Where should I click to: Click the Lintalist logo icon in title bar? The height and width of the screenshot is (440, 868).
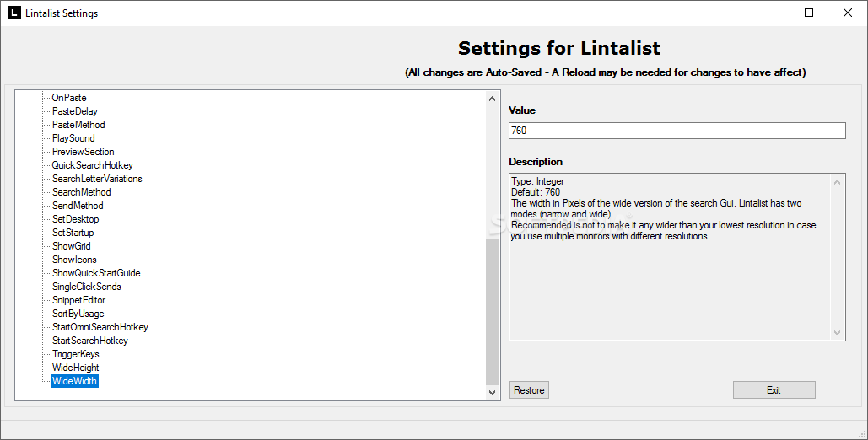click(13, 13)
